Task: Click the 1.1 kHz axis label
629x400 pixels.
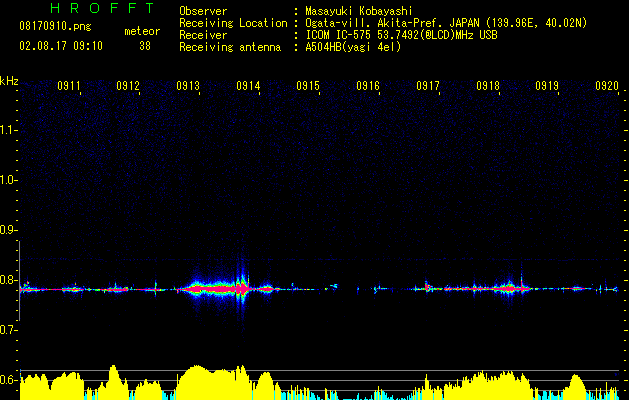Action: pos(8,130)
